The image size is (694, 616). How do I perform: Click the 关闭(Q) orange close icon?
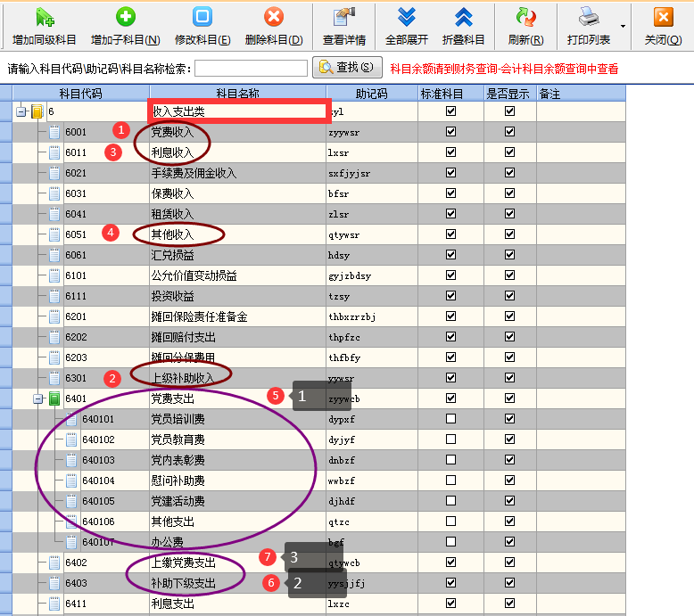click(663, 17)
